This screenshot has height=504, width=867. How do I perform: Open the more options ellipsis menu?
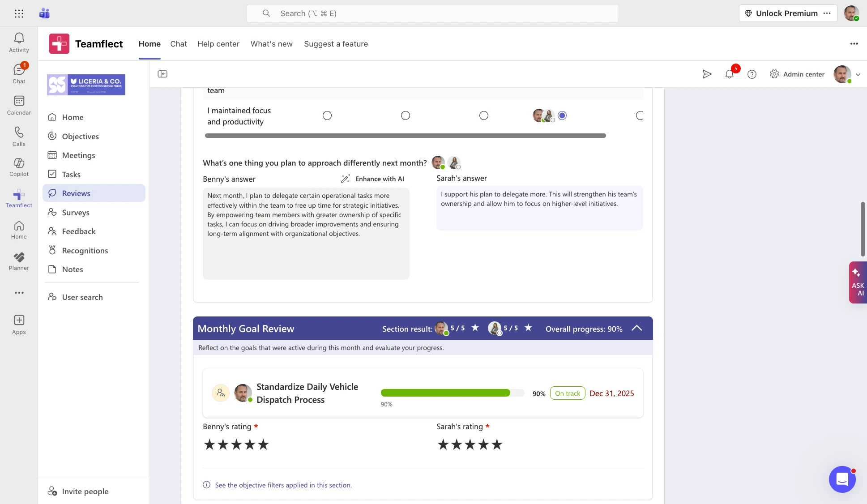pos(854,43)
